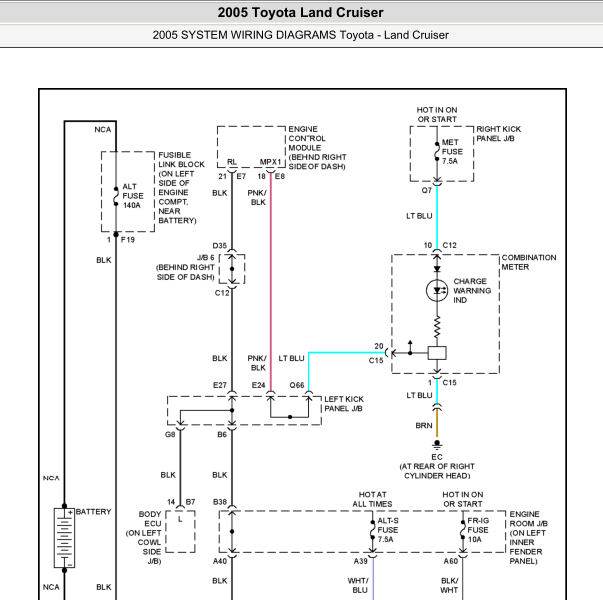Click the FR-IG 10A fuse symbol
Screen dimensions: 603x600
tap(463, 530)
